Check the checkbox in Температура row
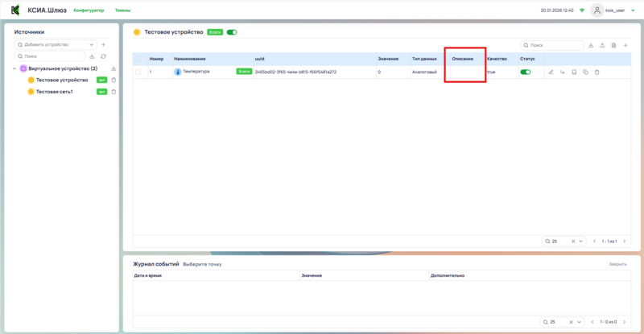Screen dimensions: 644x334 click(138, 72)
